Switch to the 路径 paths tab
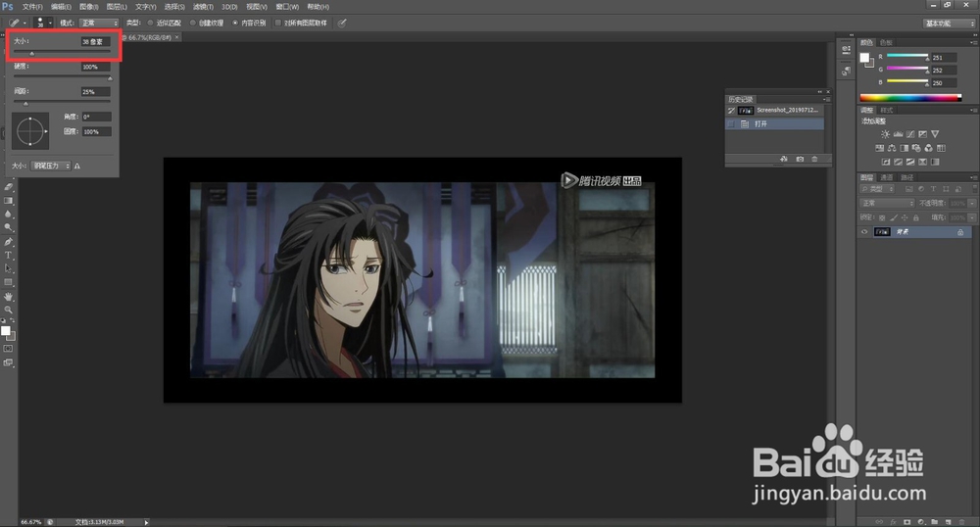 tap(906, 178)
